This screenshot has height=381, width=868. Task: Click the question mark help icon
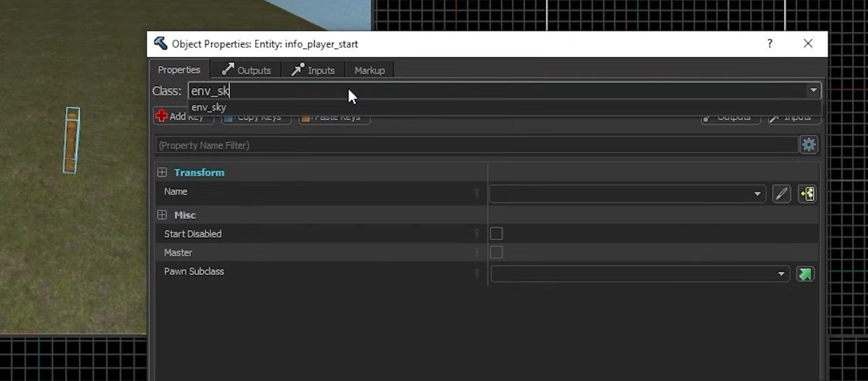[770, 44]
